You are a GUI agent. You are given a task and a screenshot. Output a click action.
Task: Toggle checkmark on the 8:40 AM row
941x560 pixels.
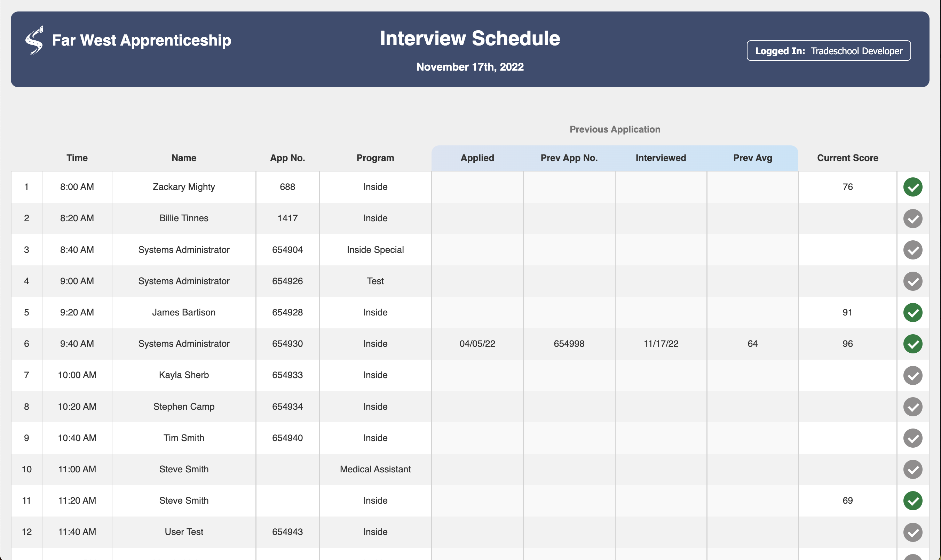click(x=913, y=250)
